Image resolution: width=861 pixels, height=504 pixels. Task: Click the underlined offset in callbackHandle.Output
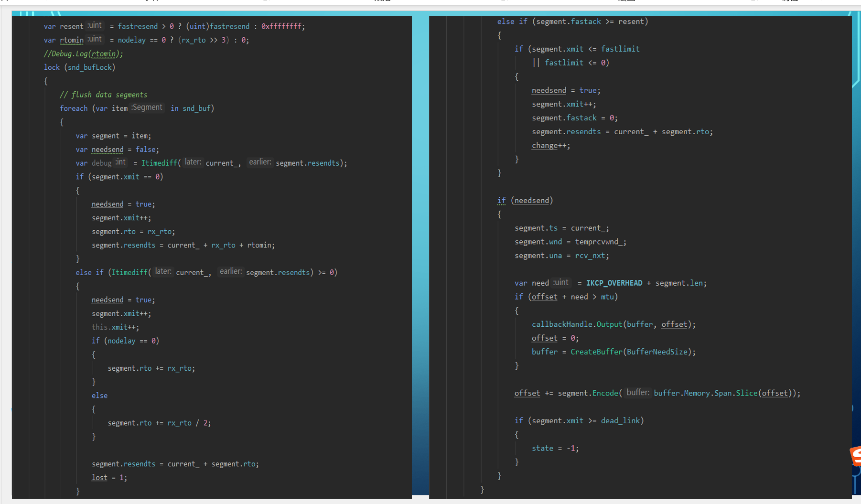coord(674,324)
